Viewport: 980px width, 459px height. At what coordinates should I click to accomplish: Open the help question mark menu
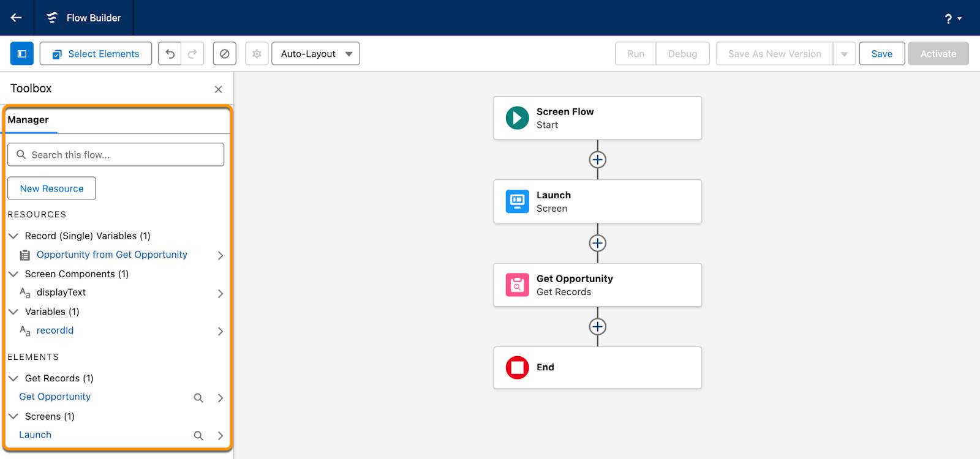tap(953, 18)
